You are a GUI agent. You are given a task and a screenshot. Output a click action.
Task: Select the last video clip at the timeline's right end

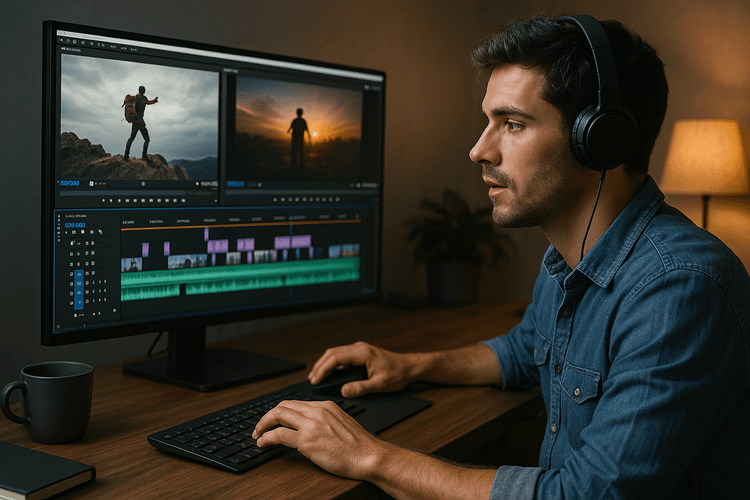[x=344, y=251]
